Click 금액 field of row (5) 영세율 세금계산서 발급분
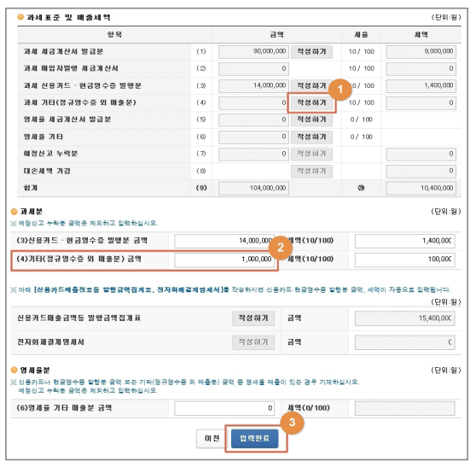The width and height of the screenshot is (476, 467). coord(254,120)
